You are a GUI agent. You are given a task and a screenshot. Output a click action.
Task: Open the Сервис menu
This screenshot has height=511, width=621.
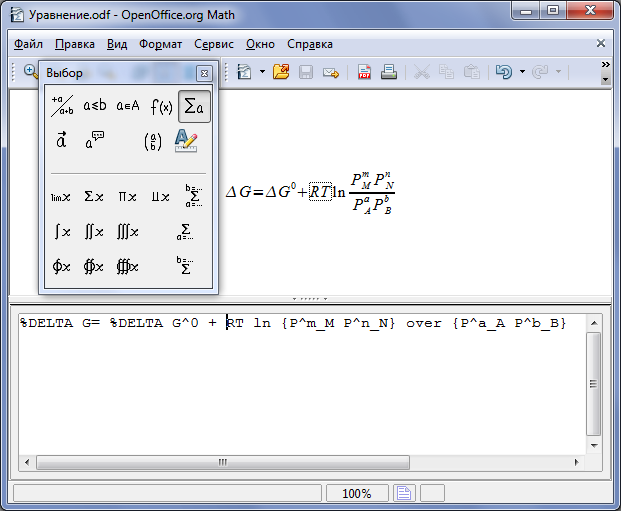pyautogui.click(x=214, y=44)
